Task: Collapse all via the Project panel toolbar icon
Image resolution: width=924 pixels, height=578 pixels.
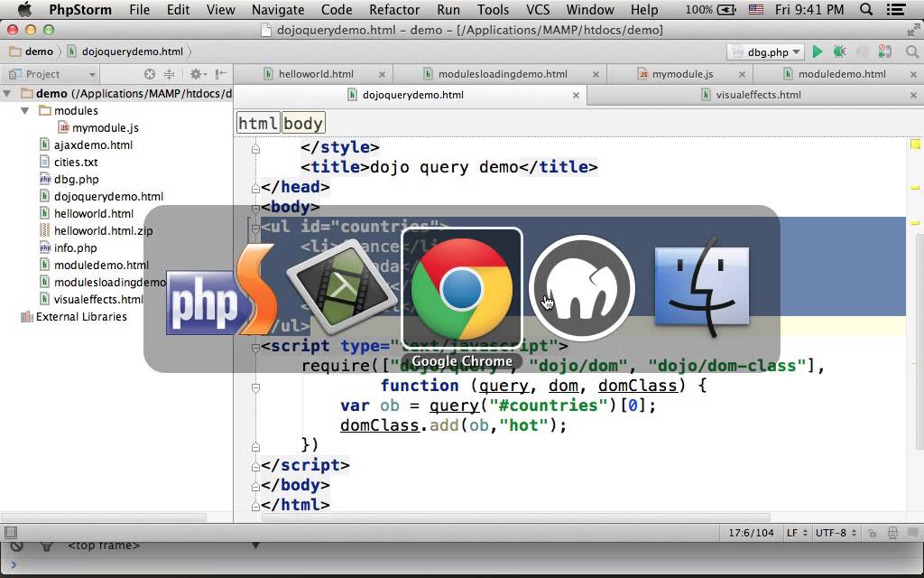Action: [169, 74]
